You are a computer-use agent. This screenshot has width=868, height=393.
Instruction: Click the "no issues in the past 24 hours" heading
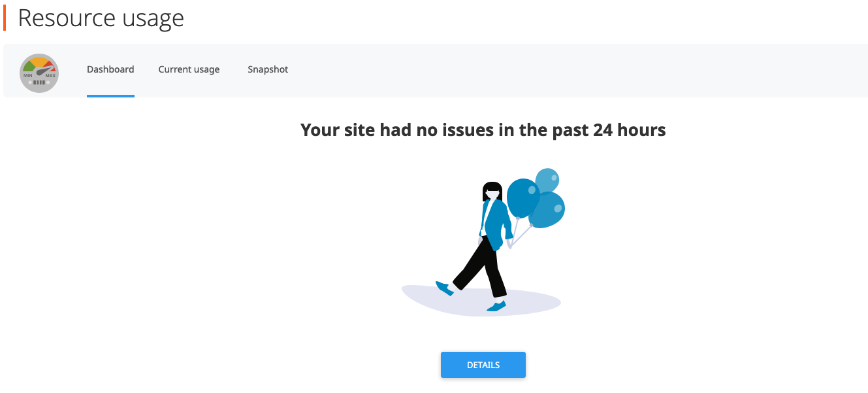click(x=483, y=130)
